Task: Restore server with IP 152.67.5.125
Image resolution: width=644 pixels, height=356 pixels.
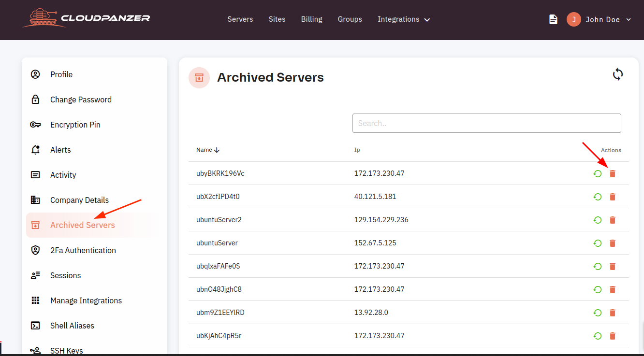Action: pos(598,243)
